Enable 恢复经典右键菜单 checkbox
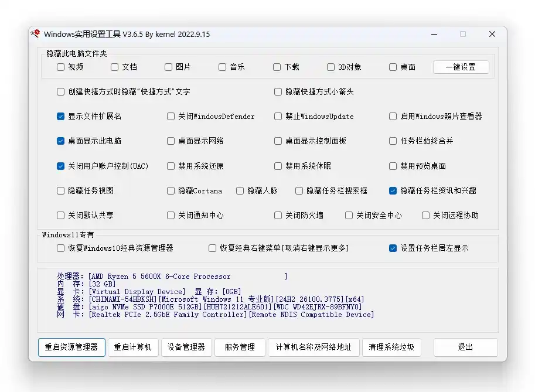The width and height of the screenshot is (535, 392). (212, 248)
